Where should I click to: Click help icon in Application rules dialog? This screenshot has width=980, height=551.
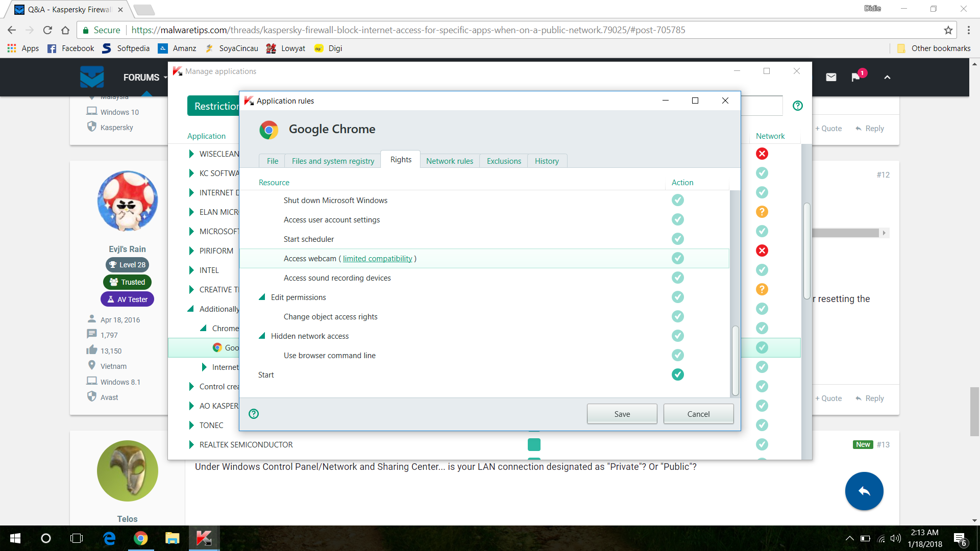point(254,414)
